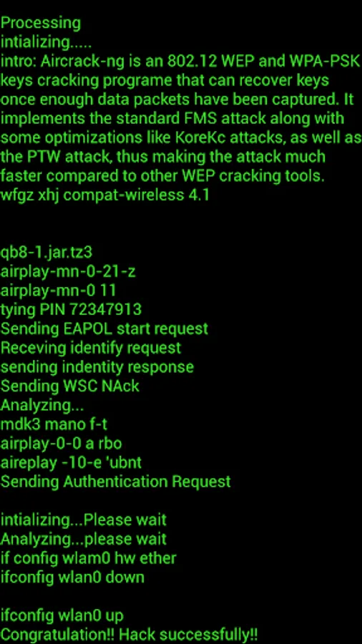Click the 'ifconfig wlan0 up' line
Image resolution: width=362 pixels, height=644 pixels.
[62, 615]
